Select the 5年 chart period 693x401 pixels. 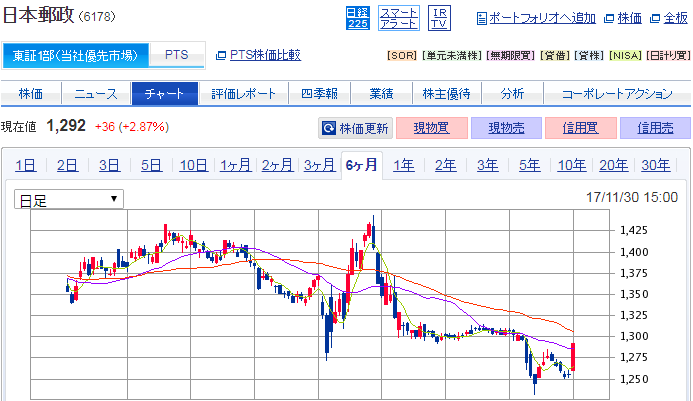click(x=529, y=166)
